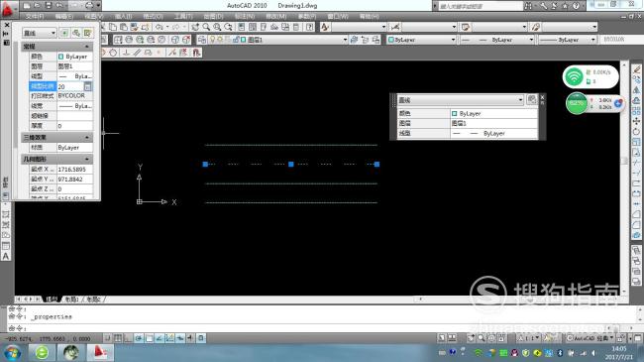
Task: Open the layer dropdown list arrow
Action: [x=345, y=40]
